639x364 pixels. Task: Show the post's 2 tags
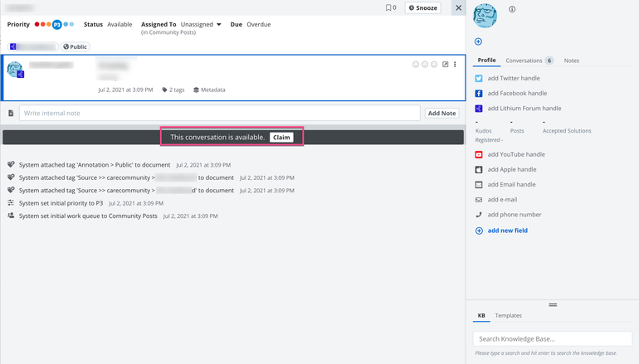tap(173, 90)
